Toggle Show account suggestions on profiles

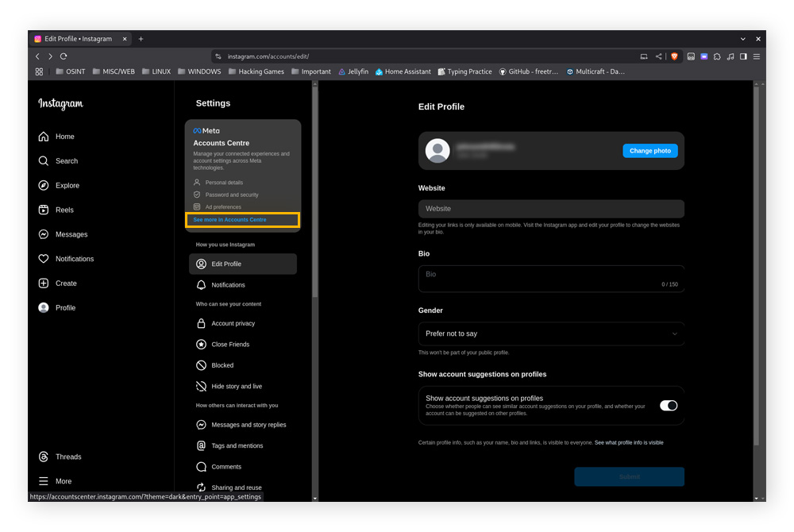tap(669, 406)
